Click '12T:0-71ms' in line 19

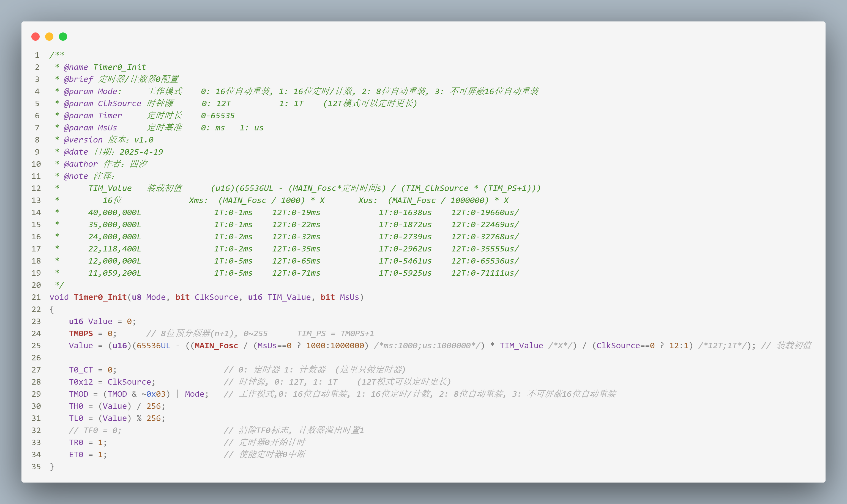296,273
